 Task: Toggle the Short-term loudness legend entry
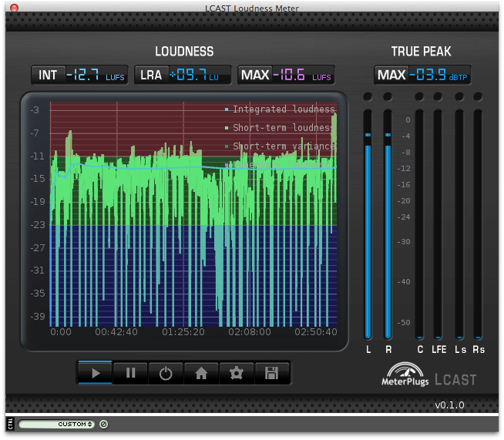[x=280, y=128]
